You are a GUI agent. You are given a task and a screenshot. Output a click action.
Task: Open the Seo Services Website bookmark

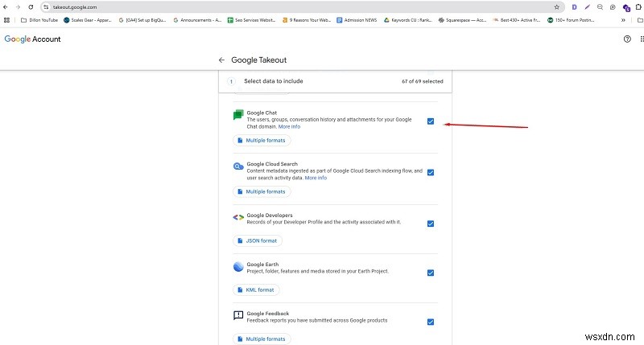pyautogui.click(x=251, y=19)
